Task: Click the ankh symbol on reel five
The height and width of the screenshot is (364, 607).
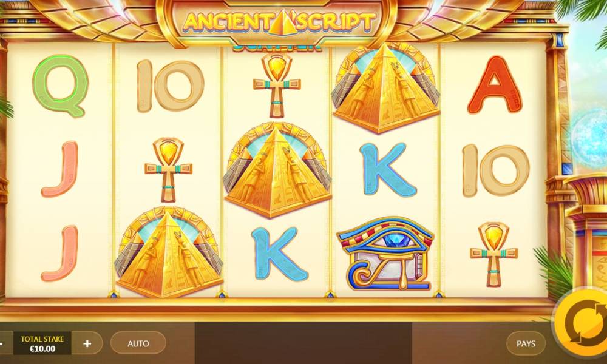Action: pyautogui.click(x=494, y=255)
